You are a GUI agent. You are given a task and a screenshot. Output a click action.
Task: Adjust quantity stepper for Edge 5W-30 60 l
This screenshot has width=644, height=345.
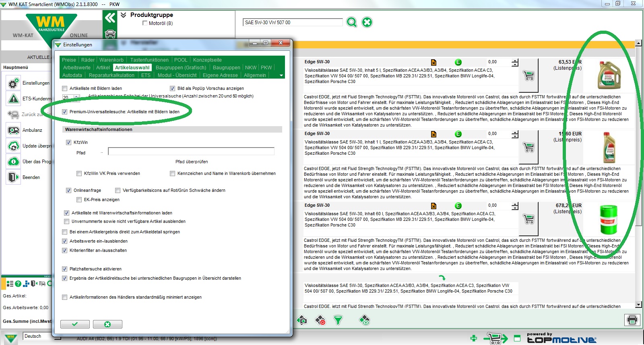pos(515,206)
